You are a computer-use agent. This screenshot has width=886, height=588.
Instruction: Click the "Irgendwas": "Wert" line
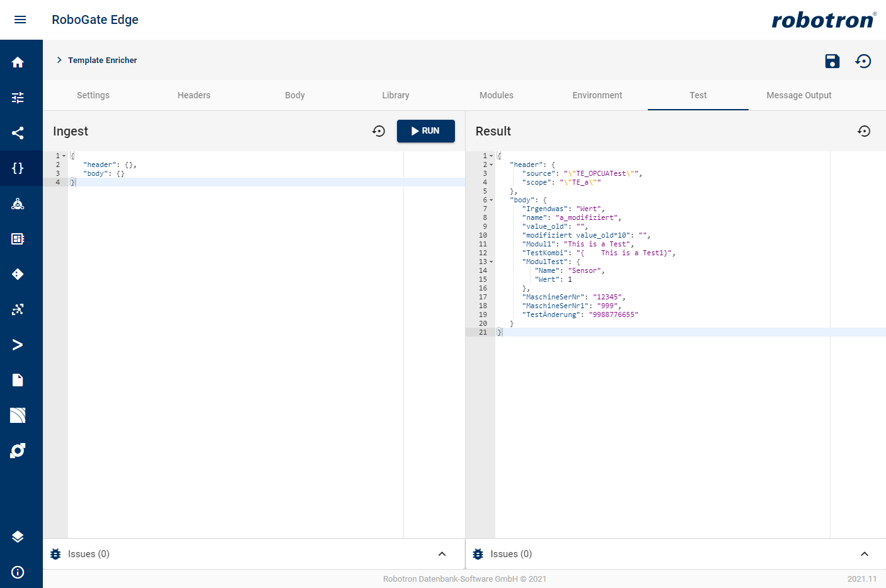coord(563,209)
